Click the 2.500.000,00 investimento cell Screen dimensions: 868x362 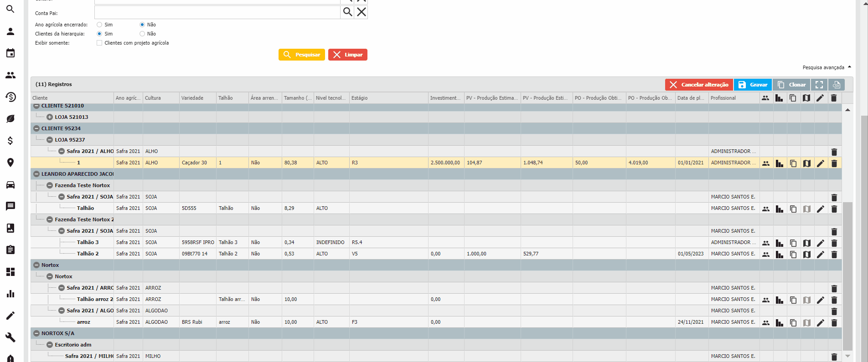(446, 163)
